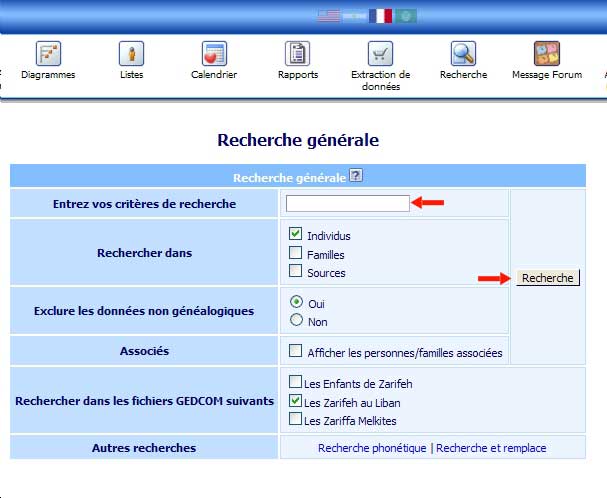The image size is (607, 498).
Task: Check Les Enfants de Zarifeh GEDCOM file
Action: tap(295, 382)
